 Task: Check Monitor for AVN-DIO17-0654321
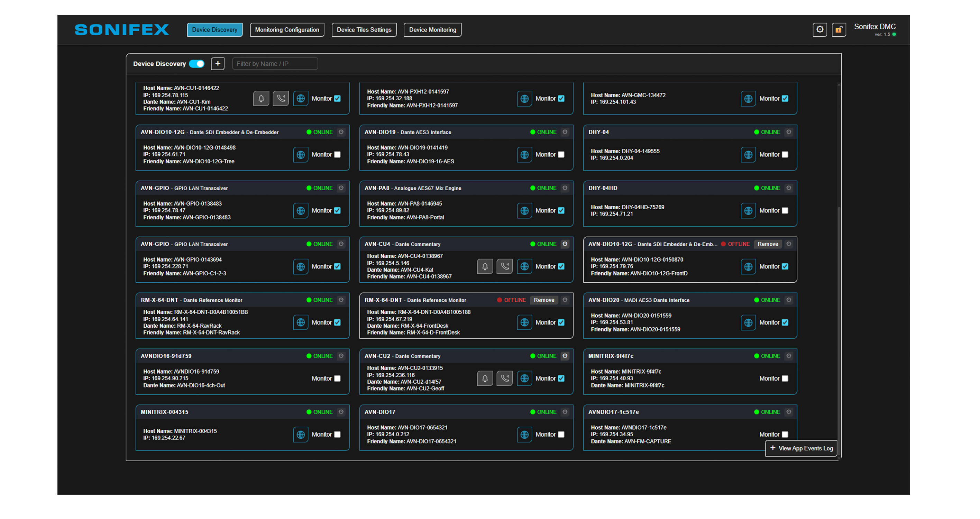[x=561, y=434]
